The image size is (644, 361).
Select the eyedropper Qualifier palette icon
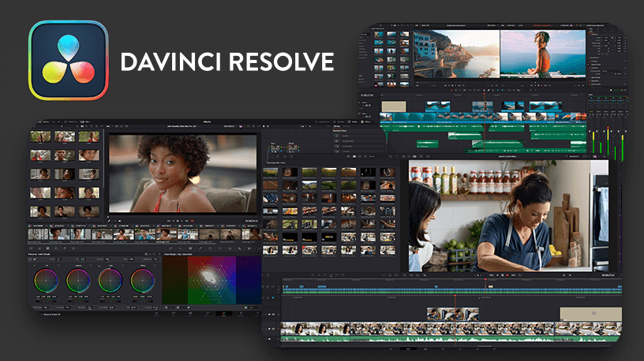[200, 248]
